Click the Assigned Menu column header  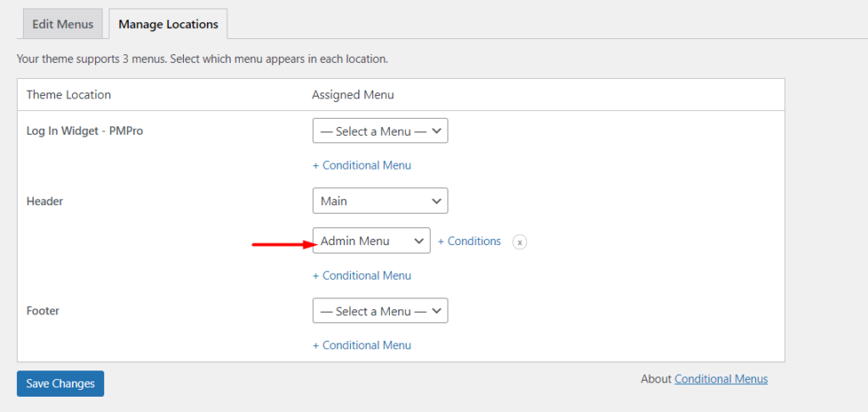point(353,94)
